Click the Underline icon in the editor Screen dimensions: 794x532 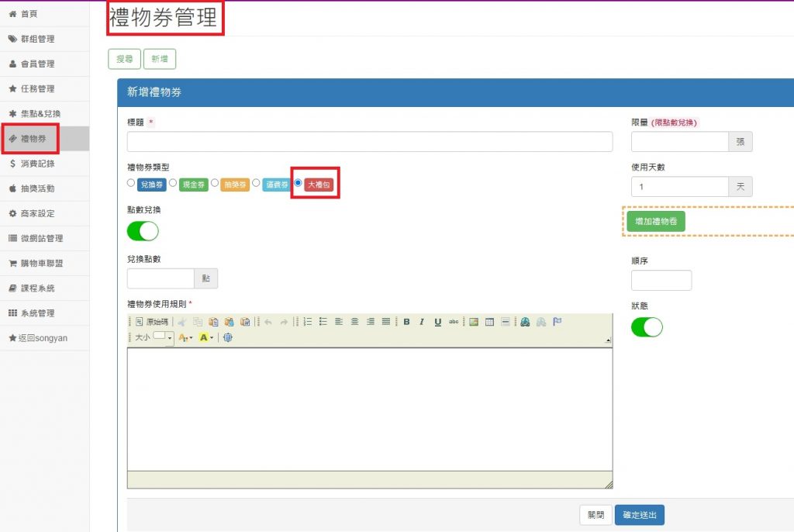tap(437, 322)
